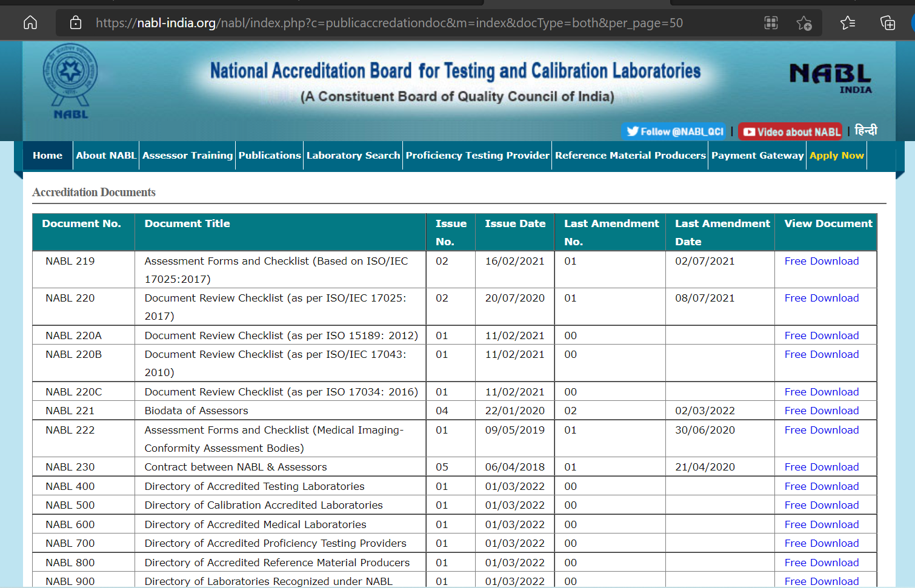The height and width of the screenshot is (588, 915).
Task: Download the NABL 600 directory
Action: tap(822, 524)
